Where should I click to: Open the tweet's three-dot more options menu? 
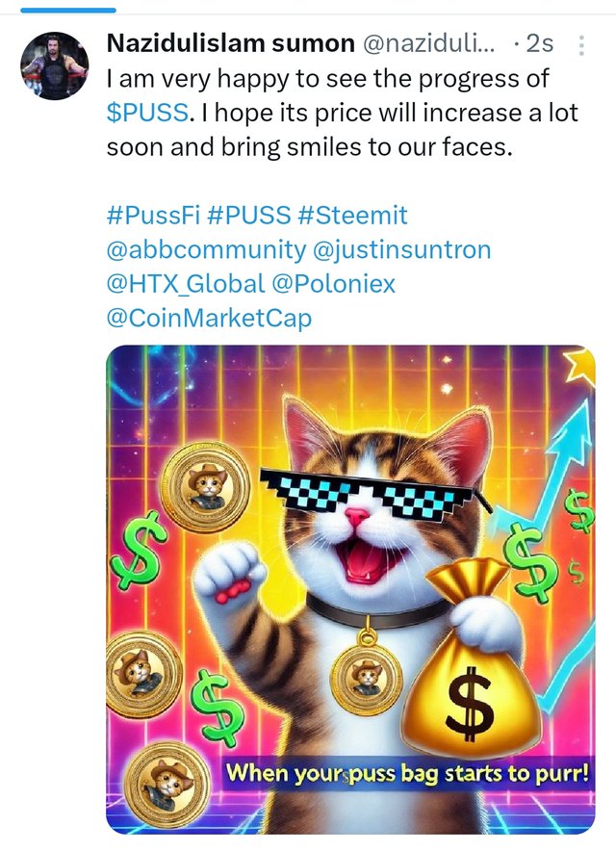[x=581, y=45]
